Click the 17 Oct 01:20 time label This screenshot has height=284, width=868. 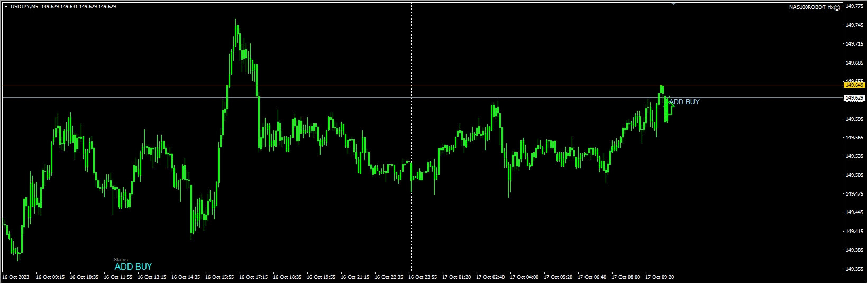pyautogui.click(x=456, y=277)
